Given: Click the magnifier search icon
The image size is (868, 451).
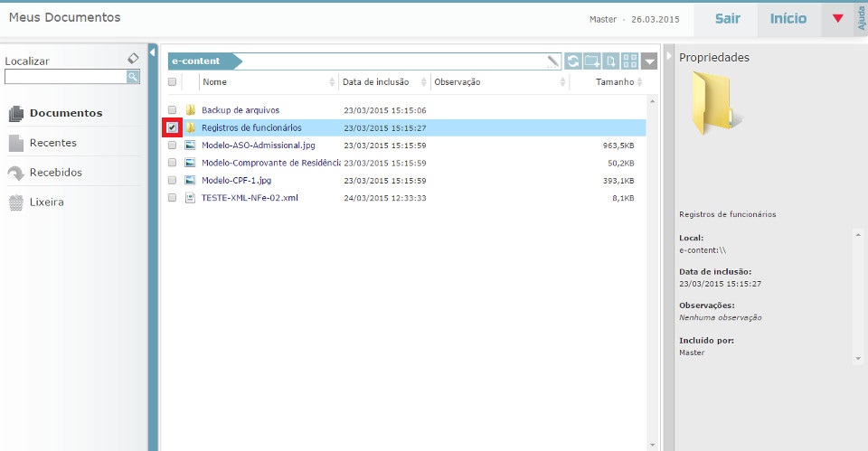Looking at the screenshot, I should click(133, 77).
